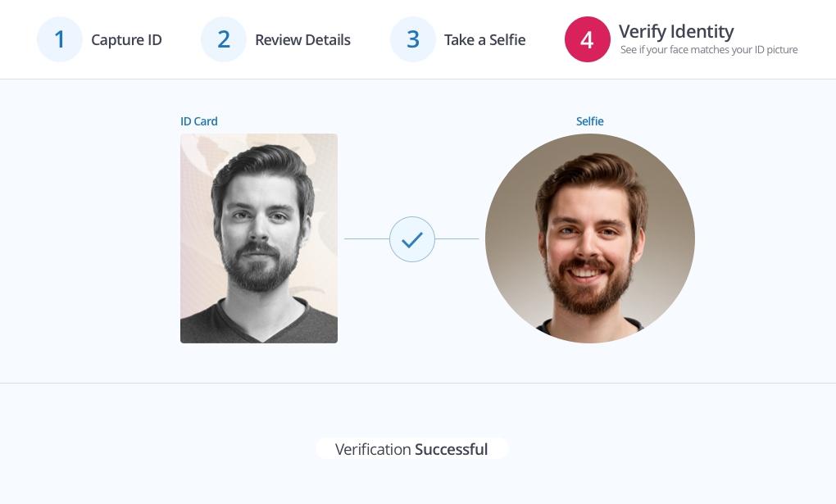Open the Capture ID step
The image size is (836, 504).
point(126,40)
